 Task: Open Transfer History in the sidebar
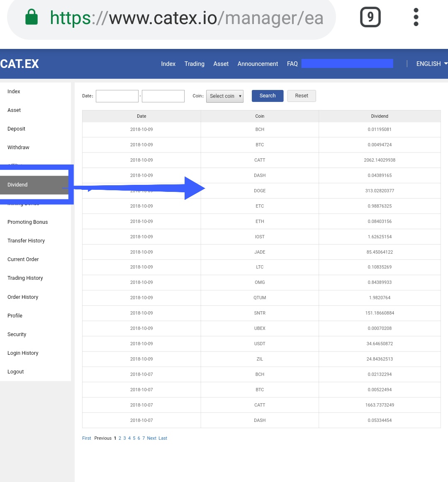(26, 241)
